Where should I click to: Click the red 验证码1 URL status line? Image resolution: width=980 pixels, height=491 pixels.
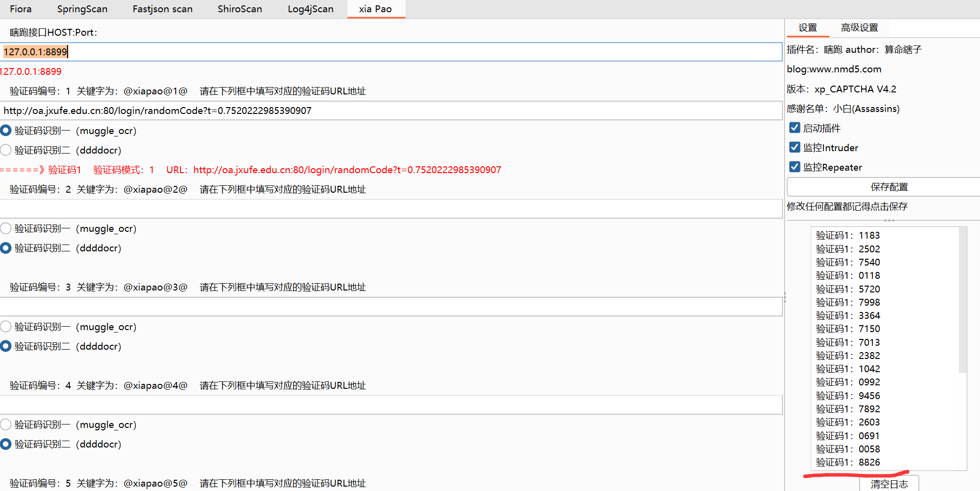[x=251, y=170]
